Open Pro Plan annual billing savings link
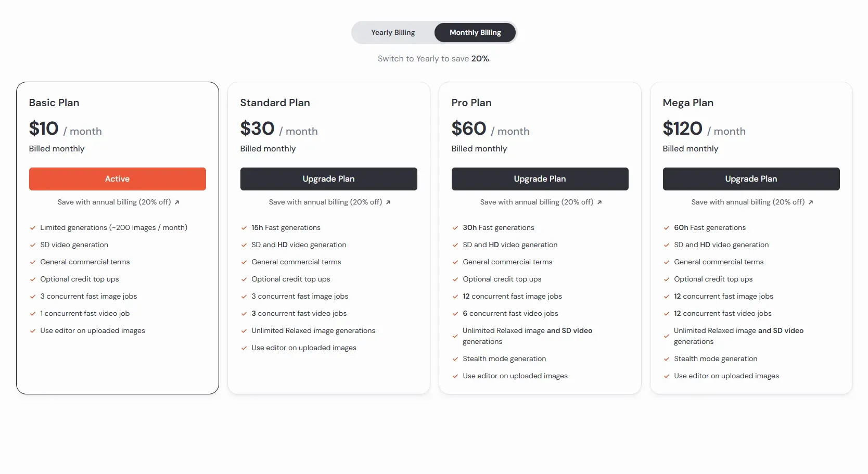 click(x=537, y=202)
